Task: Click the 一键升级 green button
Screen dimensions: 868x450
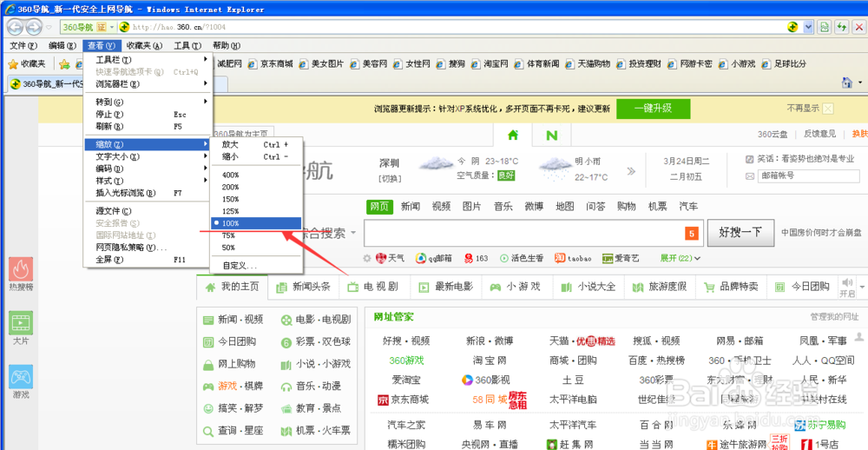Action: point(654,109)
